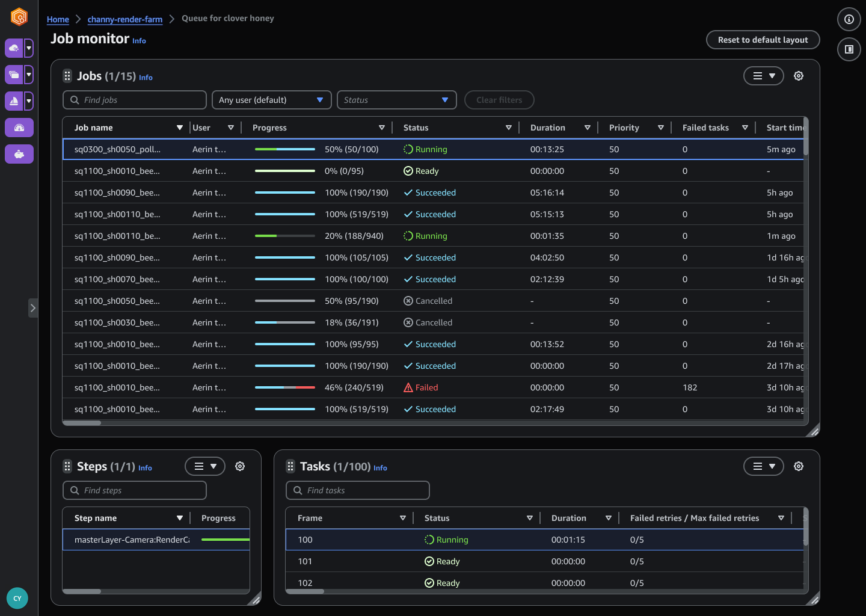Click the stacked windows queue sidebar icon
Image resolution: width=866 pixels, height=616 pixels.
click(14, 75)
